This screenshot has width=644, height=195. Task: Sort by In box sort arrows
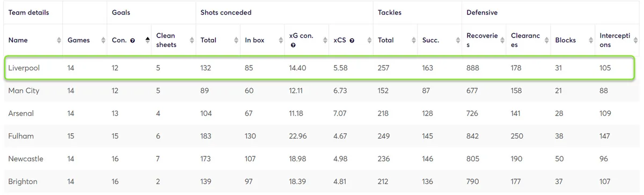click(280, 40)
